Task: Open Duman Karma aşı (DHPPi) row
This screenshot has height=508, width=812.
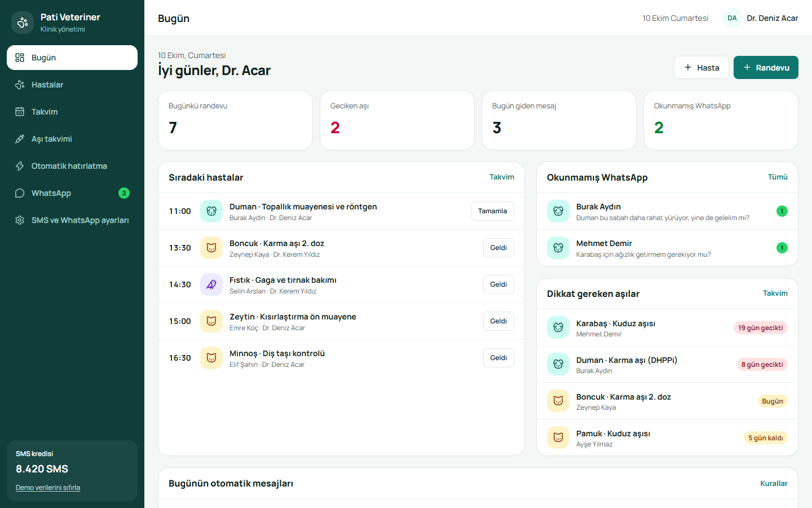Action: pos(667,364)
